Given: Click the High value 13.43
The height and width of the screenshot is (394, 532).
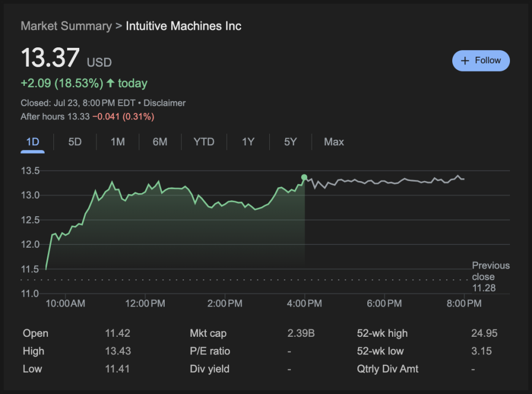Looking at the screenshot, I should [x=118, y=351].
